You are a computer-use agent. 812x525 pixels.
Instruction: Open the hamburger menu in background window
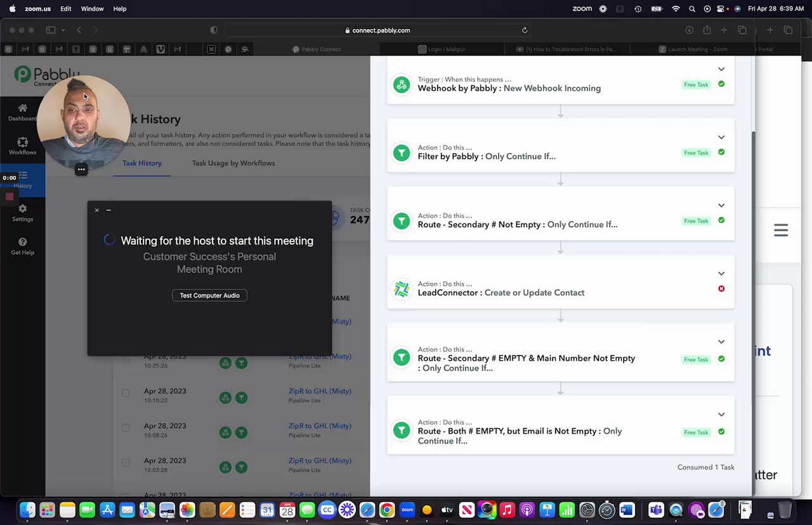pyautogui.click(x=781, y=230)
